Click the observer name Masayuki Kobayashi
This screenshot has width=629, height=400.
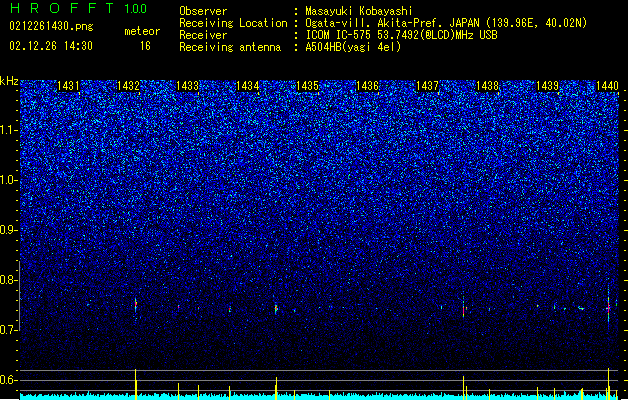[x=359, y=11]
